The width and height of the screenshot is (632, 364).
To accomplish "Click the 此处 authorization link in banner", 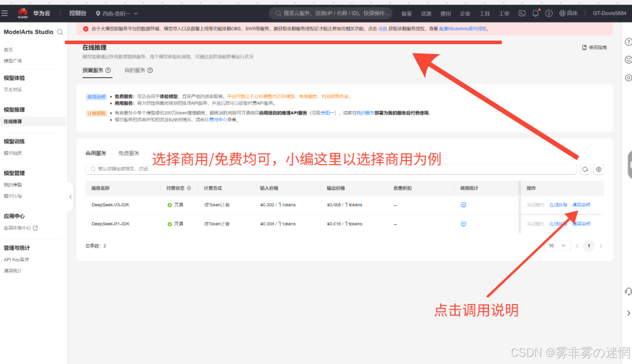I will pyautogui.click(x=383, y=29).
